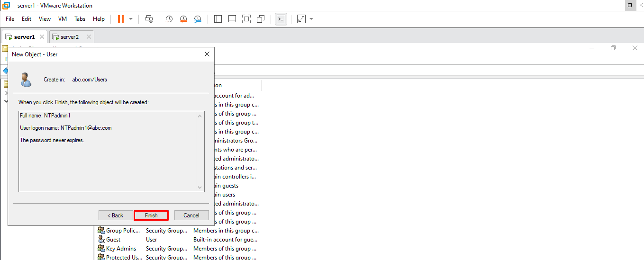
Task: Go back with the < Back button
Action: coord(116,215)
